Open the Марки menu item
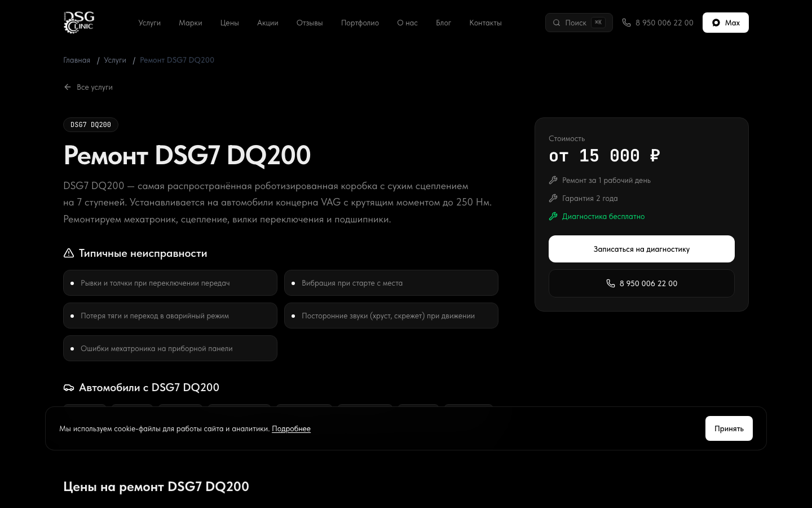Viewport: 812px width, 508px height. tap(191, 23)
